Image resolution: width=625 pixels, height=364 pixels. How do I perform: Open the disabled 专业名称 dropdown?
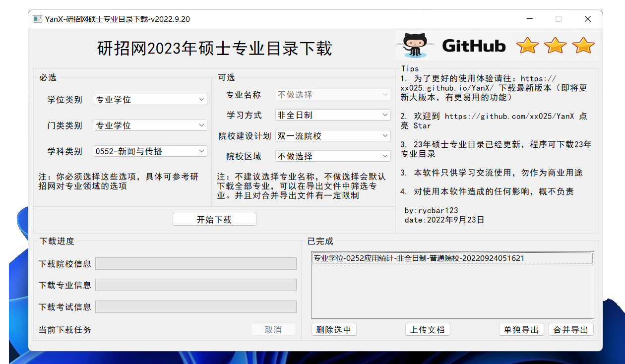333,95
